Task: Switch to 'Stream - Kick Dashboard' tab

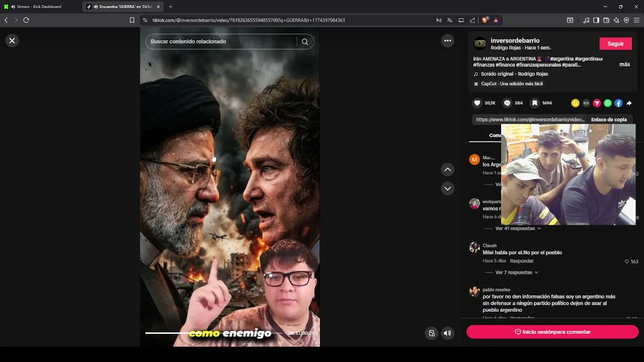Action: point(40,7)
